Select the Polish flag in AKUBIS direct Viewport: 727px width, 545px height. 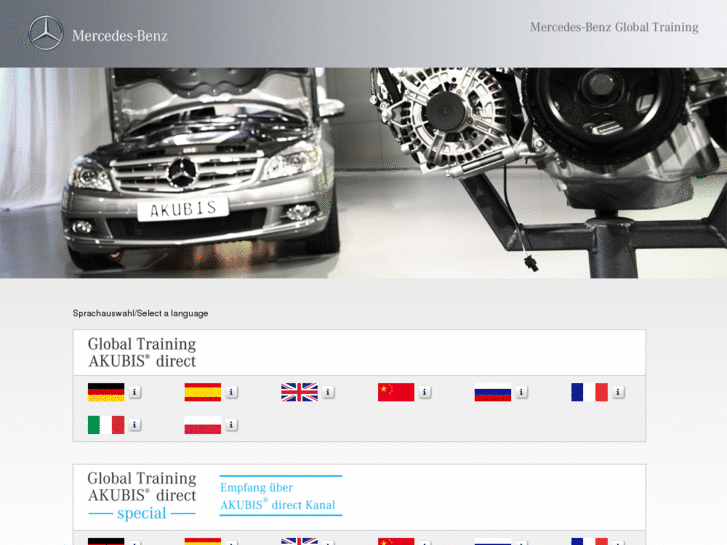pos(203,425)
